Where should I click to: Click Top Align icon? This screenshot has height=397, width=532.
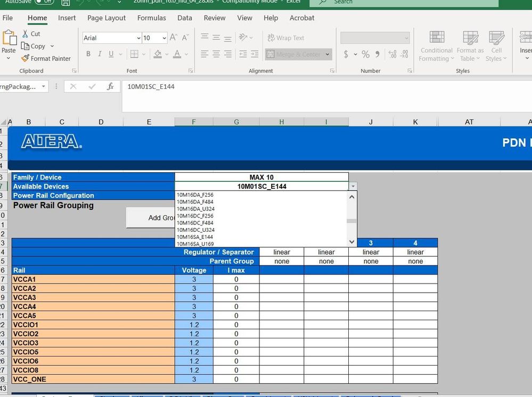(204, 37)
